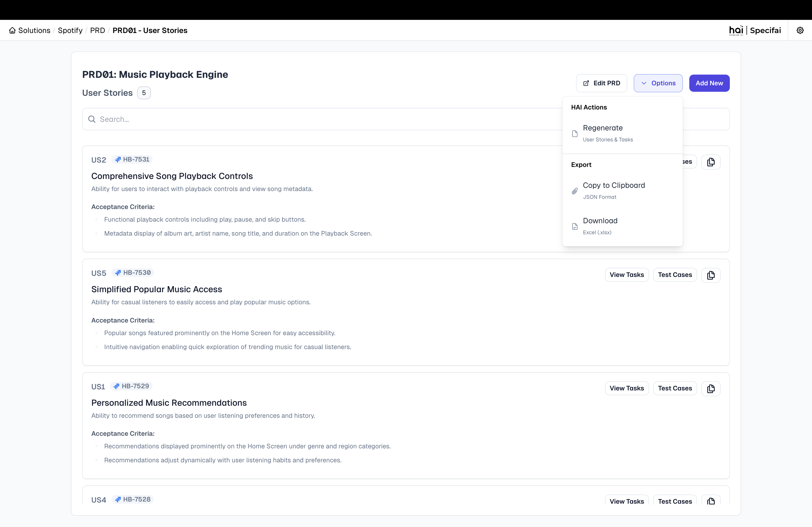
Task: Click the US4 story identifier
Action: [x=99, y=500]
